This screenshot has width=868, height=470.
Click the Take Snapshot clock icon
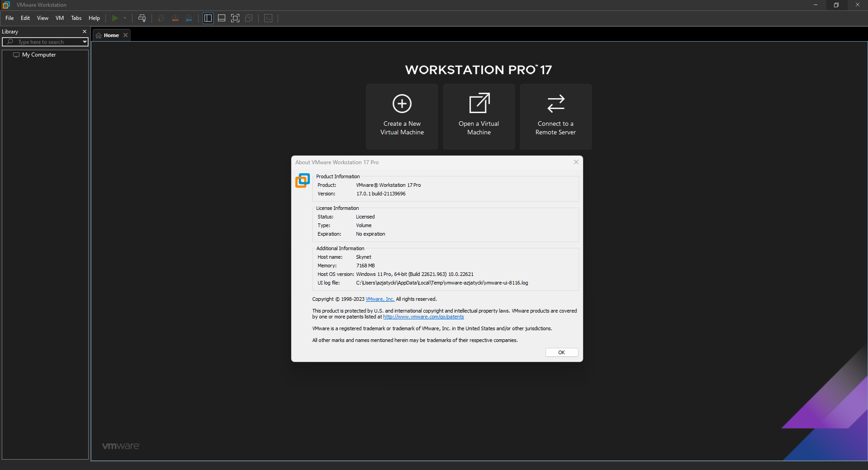click(x=161, y=18)
